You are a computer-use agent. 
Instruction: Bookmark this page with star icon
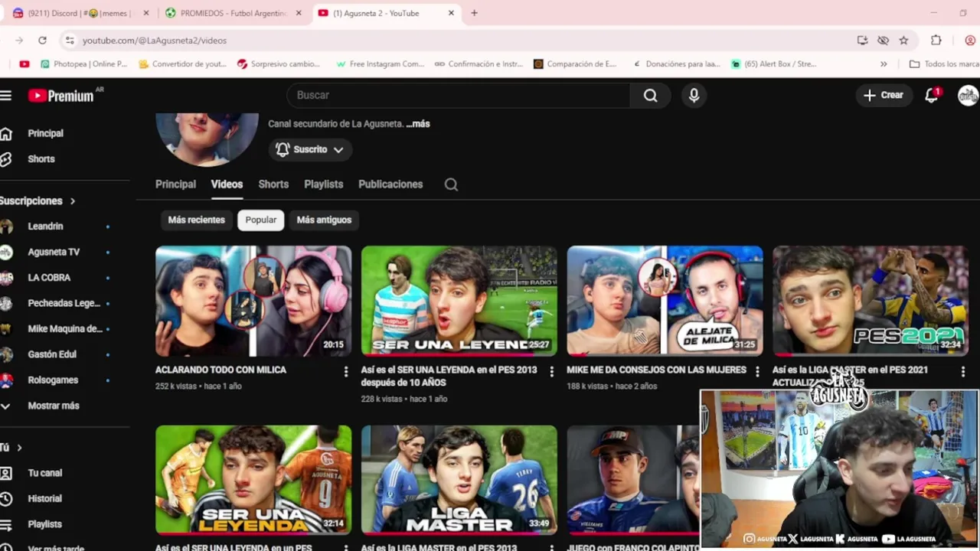tap(903, 40)
